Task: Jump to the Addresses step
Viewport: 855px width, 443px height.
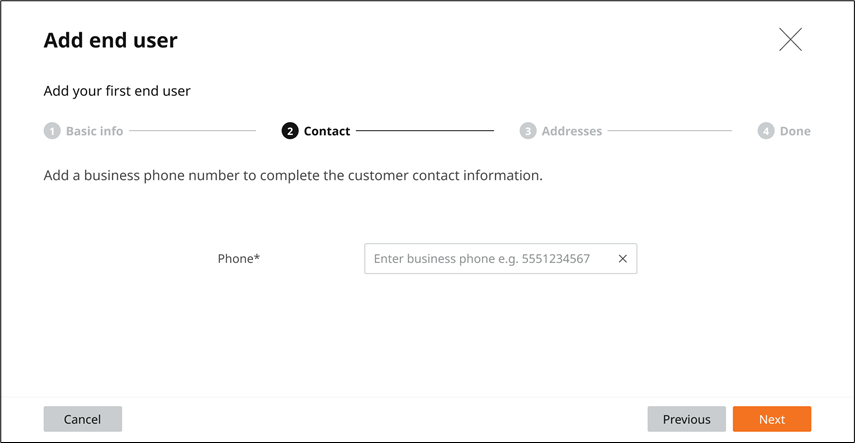Action: point(572,131)
